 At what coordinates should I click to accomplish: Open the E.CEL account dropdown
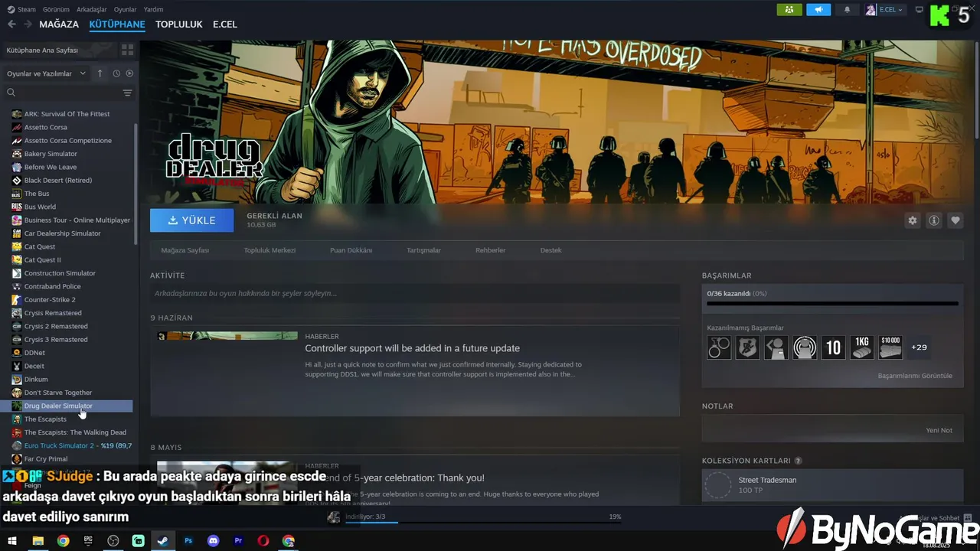(886, 10)
